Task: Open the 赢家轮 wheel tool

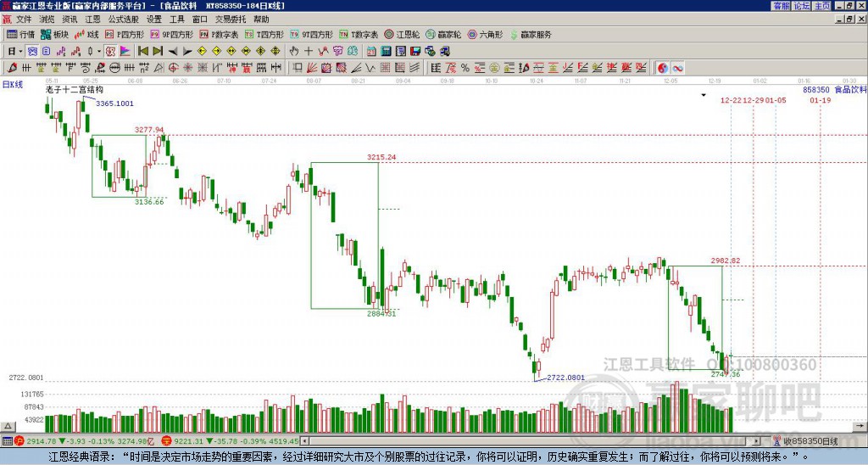Action: pyautogui.click(x=443, y=34)
